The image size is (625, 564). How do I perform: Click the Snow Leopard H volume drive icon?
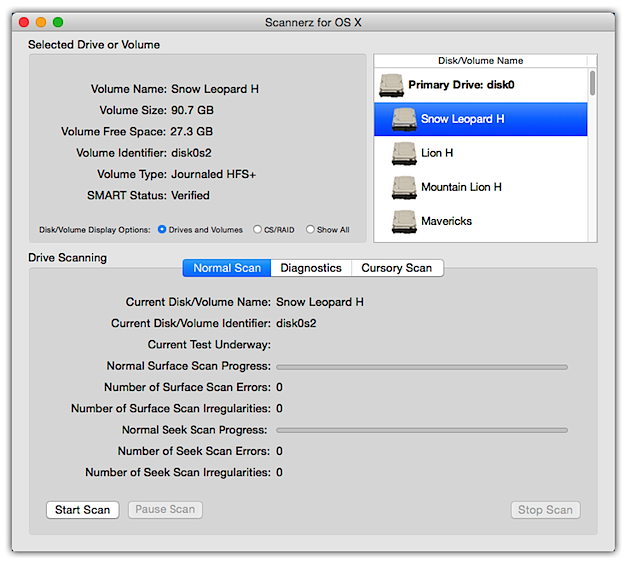click(x=404, y=119)
